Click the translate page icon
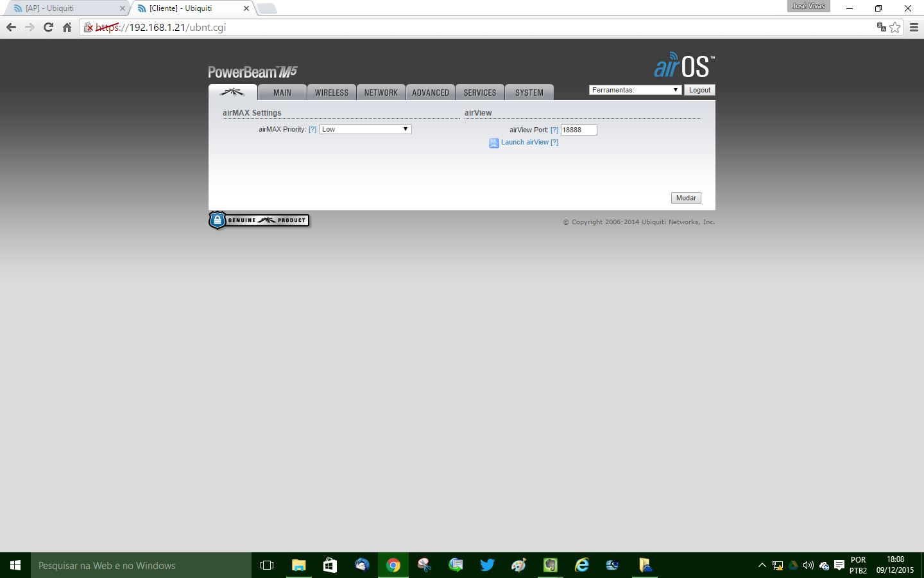The image size is (924, 578). click(882, 28)
